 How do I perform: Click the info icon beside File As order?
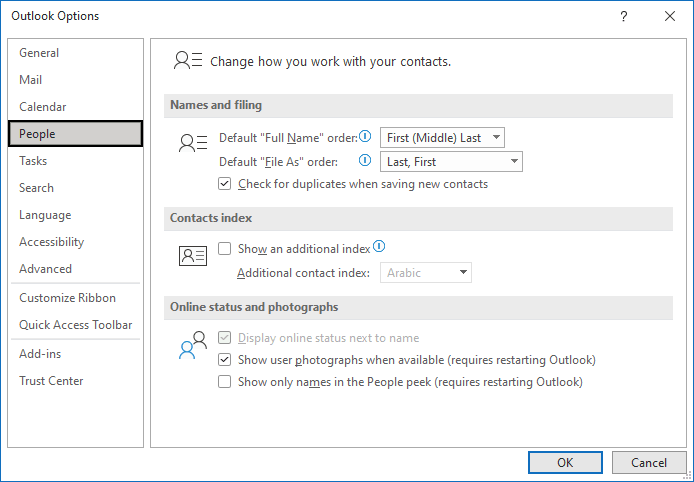(x=365, y=160)
